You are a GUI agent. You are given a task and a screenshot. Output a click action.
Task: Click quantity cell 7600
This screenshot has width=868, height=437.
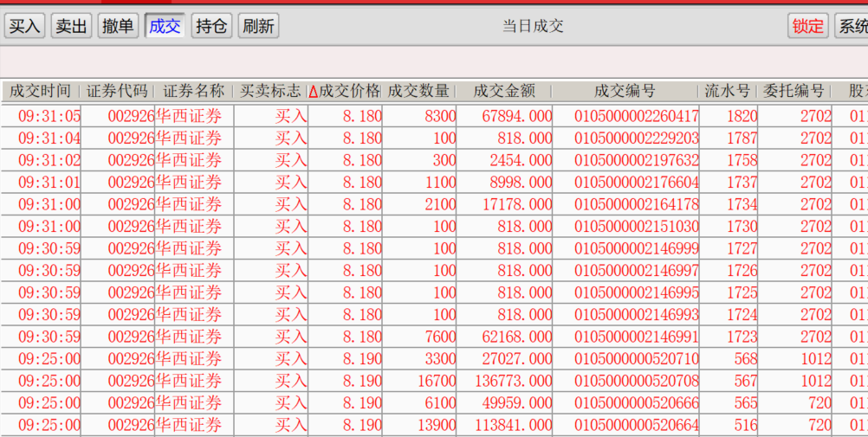441,337
